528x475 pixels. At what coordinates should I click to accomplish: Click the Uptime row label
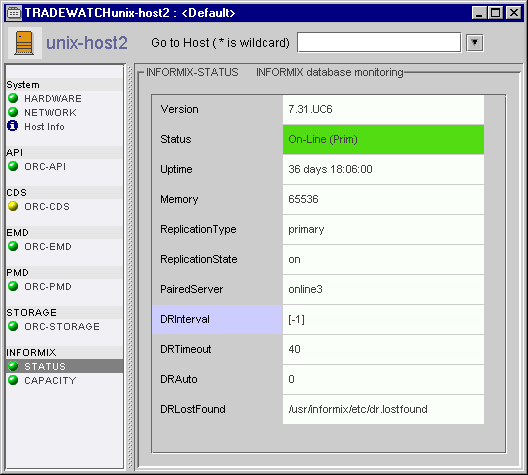point(176,169)
